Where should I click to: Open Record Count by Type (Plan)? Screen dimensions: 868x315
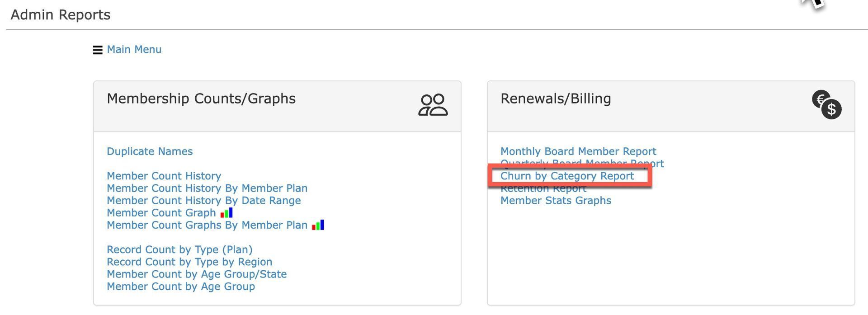click(179, 249)
